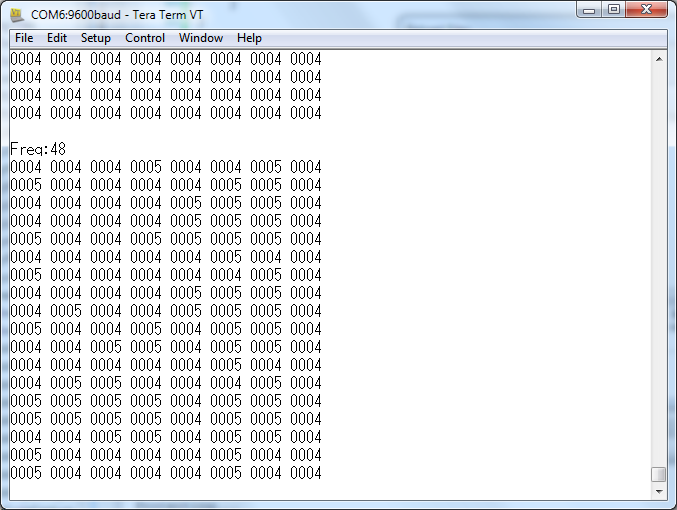677x510 pixels.
Task: Open the Setup menu
Action: (x=96, y=38)
